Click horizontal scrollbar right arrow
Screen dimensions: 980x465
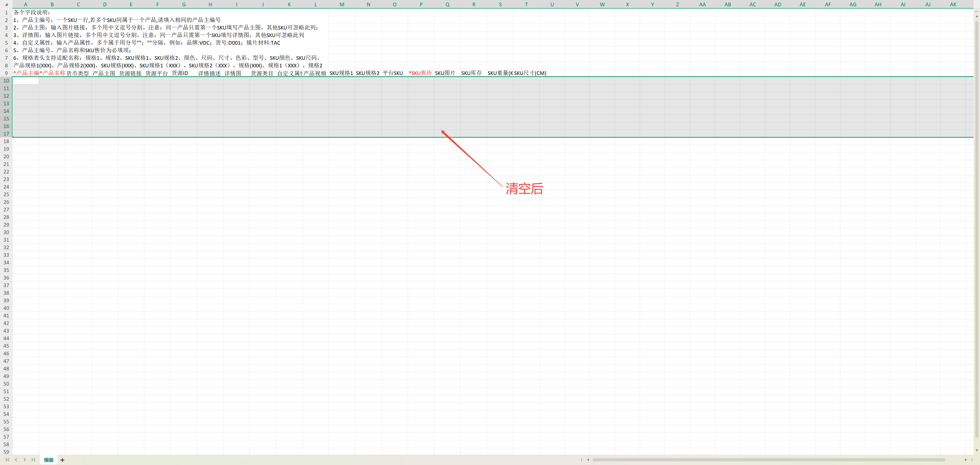click(966, 460)
